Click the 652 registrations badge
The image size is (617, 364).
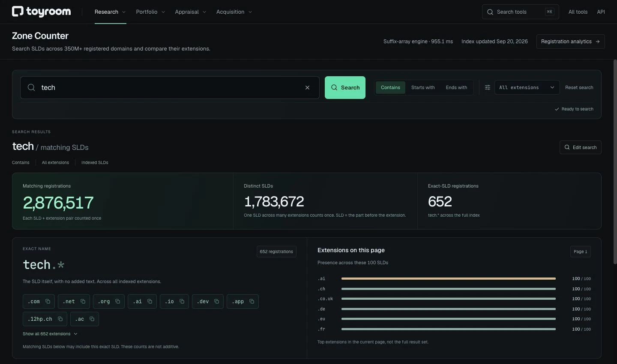[276, 252]
